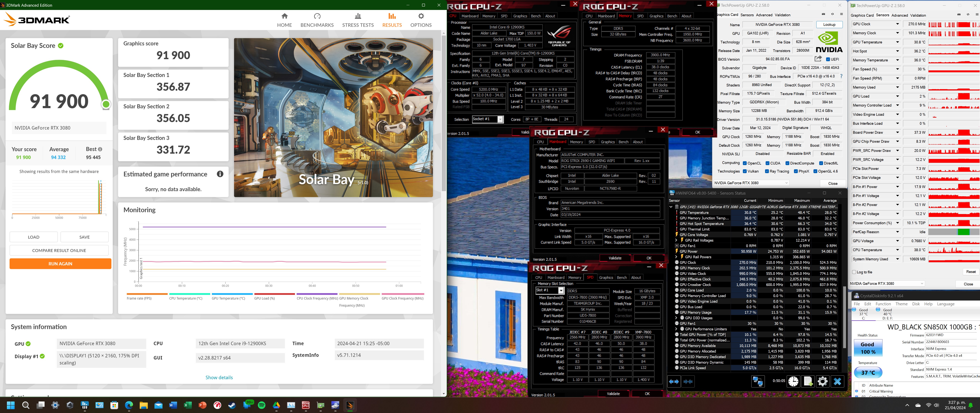Click the HWiNFO log file sheet icon
Screen dimensions: 980x413
click(808, 381)
